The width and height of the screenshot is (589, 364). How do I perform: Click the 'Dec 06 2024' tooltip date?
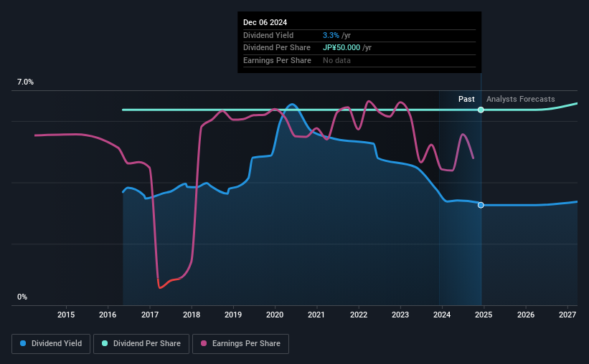[x=265, y=22]
